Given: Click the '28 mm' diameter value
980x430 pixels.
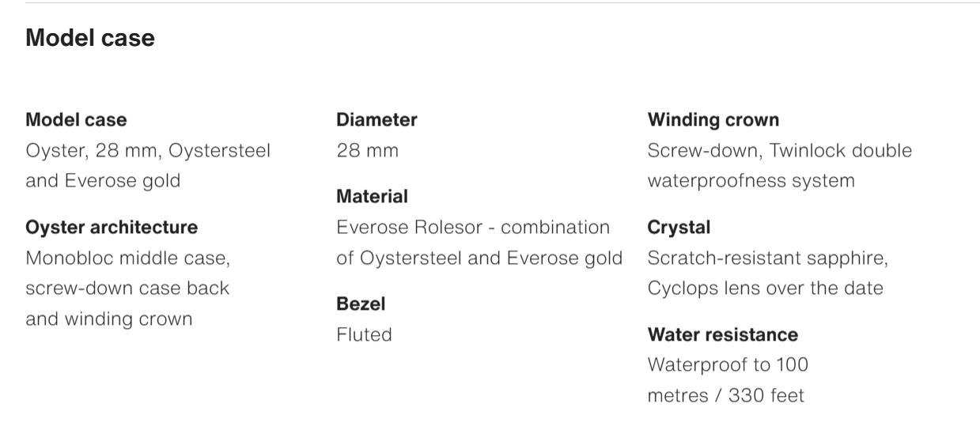Looking at the screenshot, I should [x=367, y=150].
